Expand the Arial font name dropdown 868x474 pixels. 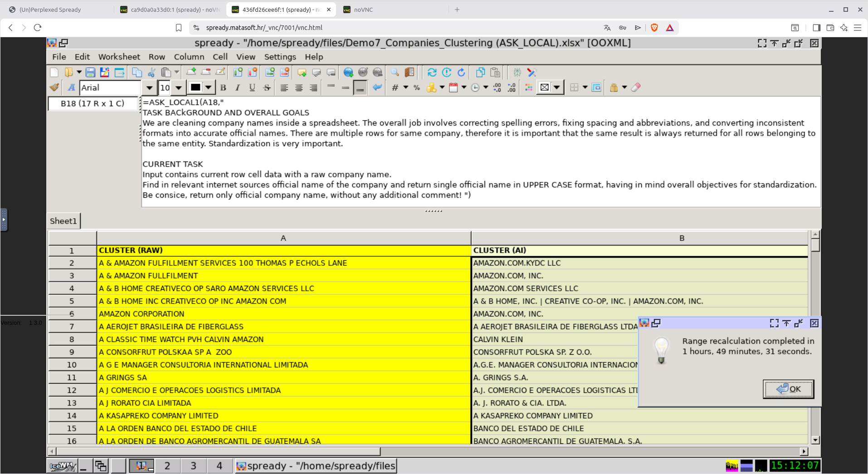(149, 88)
